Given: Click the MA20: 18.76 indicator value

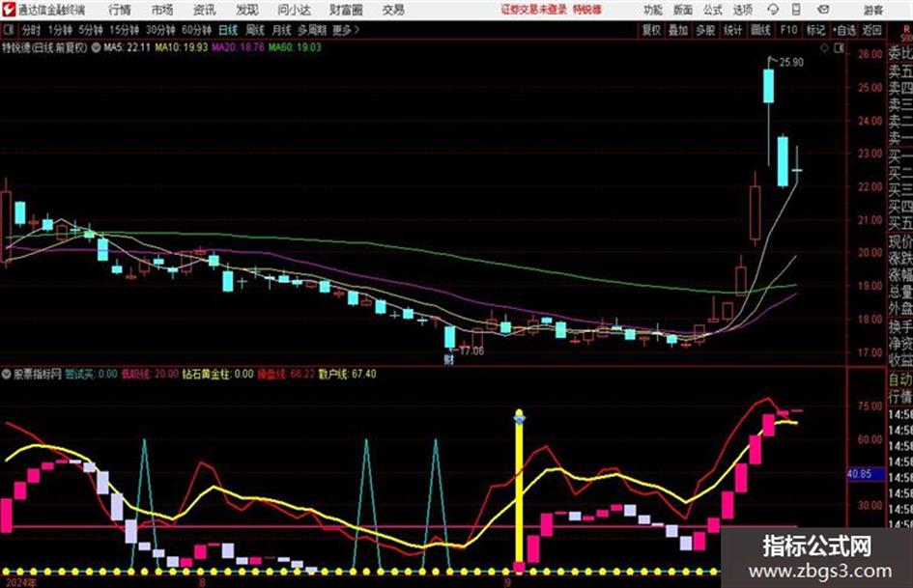Looking at the screenshot, I should coord(238,47).
